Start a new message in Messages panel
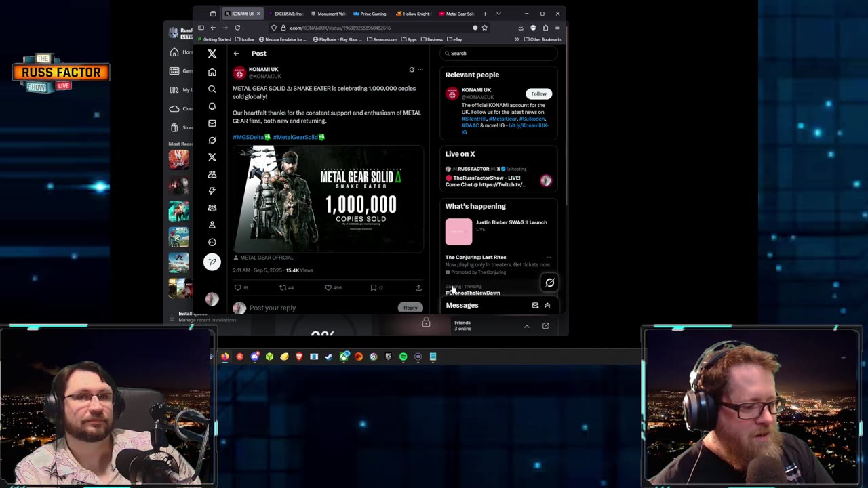Screen dimensions: 868x488 tap(535, 306)
